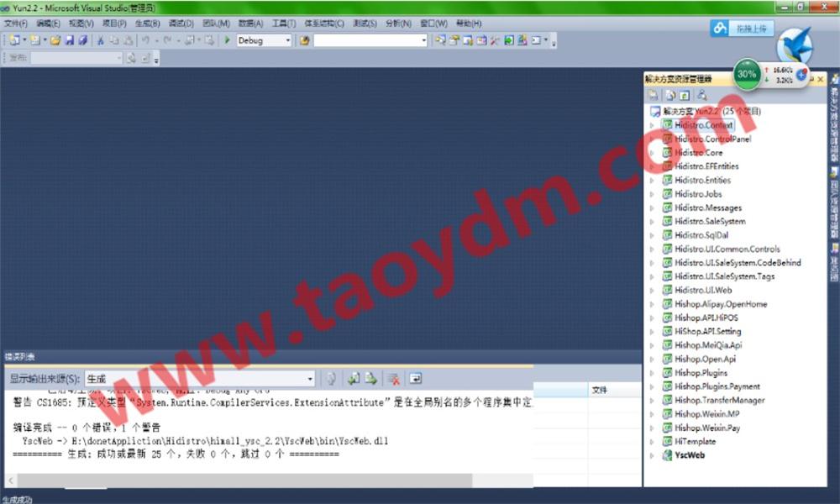Click the New Project toolbar icon

(14, 40)
